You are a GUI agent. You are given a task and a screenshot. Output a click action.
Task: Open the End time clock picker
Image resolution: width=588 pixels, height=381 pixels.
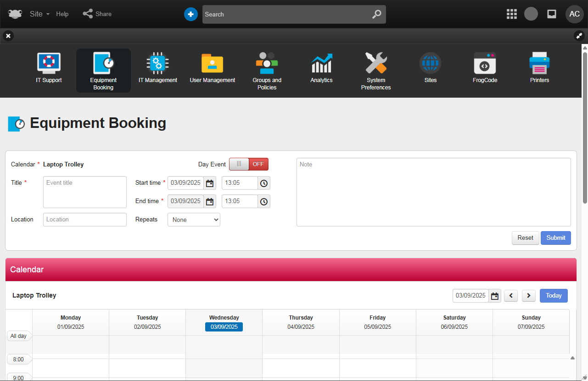coord(264,201)
